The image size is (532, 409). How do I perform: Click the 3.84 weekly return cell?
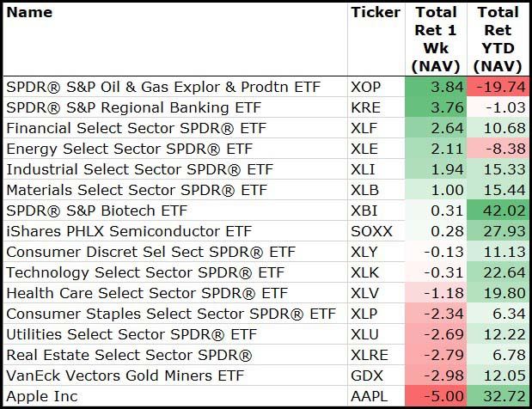tap(436, 88)
